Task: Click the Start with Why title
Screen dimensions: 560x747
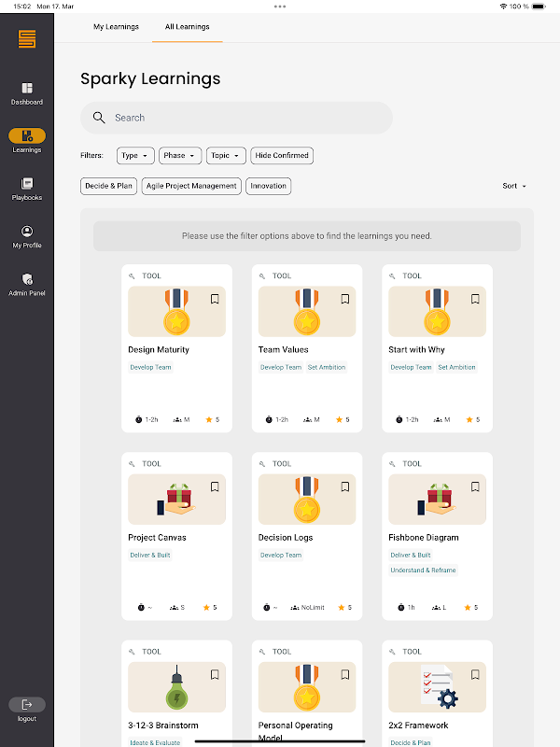Action: click(x=416, y=349)
